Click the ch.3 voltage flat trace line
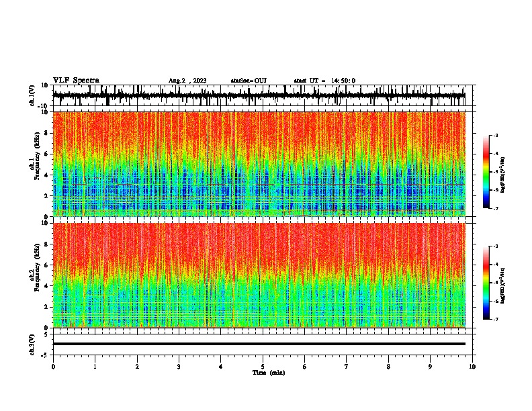The width and height of the screenshot is (532, 411). click(x=259, y=344)
